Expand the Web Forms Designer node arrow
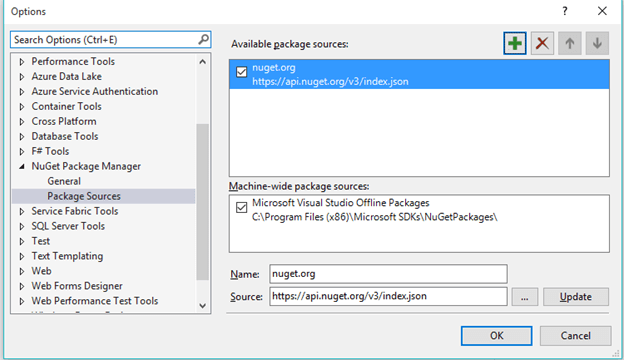624x360 pixels. [22, 286]
